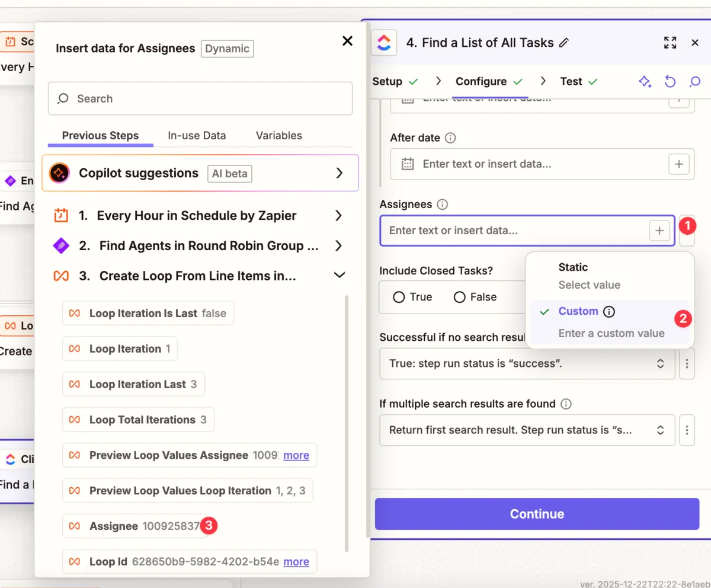Open Successful if no search results dropdown
The height and width of the screenshot is (588, 711).
pyautogui.click(x=527, y=363)
